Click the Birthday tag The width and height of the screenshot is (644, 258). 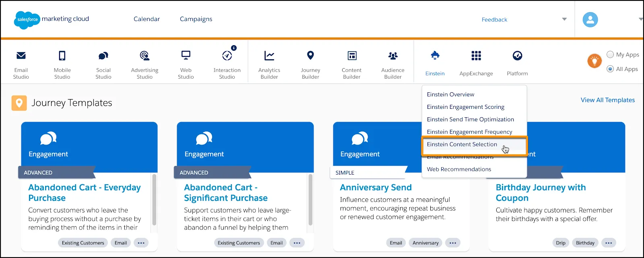tap(585, 243)
